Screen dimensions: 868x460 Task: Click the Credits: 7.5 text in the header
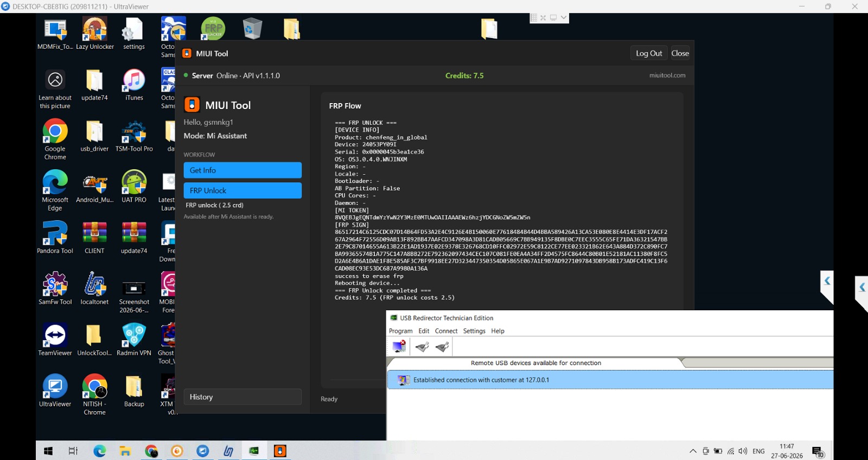[x=464, y=75]
